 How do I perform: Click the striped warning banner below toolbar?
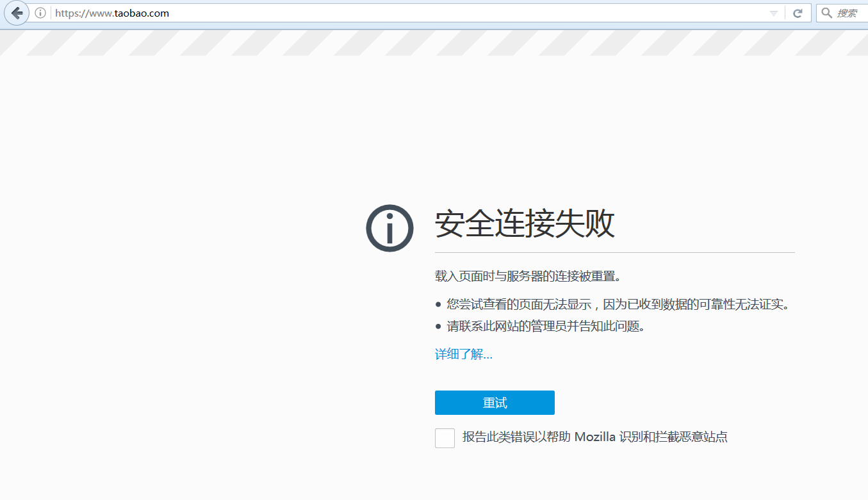click(x=434, y=42)
